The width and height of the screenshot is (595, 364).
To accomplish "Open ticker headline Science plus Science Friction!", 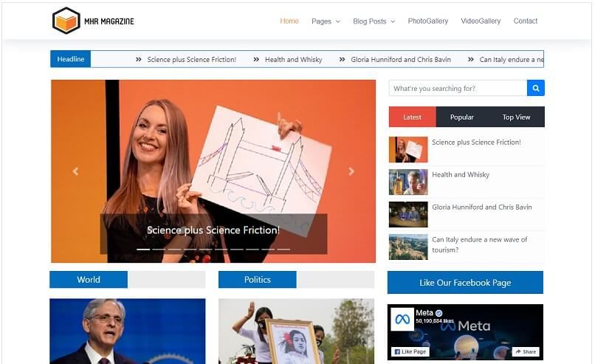I will (x=192, y=60).
